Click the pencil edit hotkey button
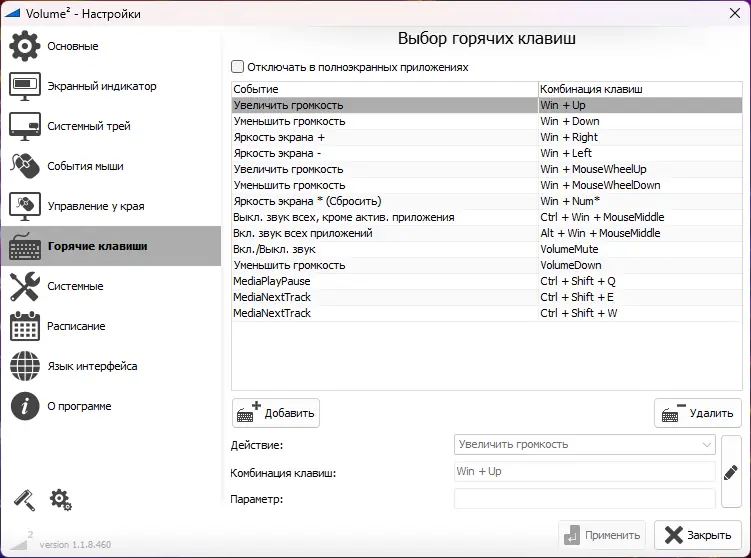The image size is (751, 558). [731, 472]
